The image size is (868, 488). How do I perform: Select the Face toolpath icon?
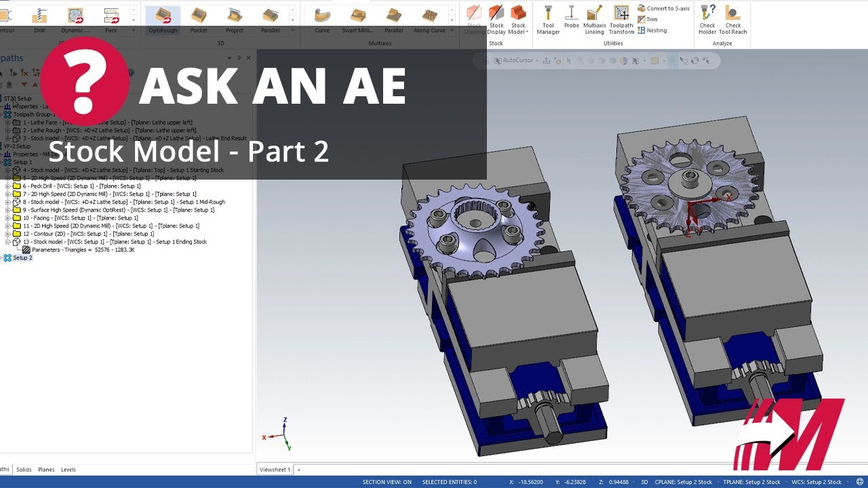coord(111,20)
